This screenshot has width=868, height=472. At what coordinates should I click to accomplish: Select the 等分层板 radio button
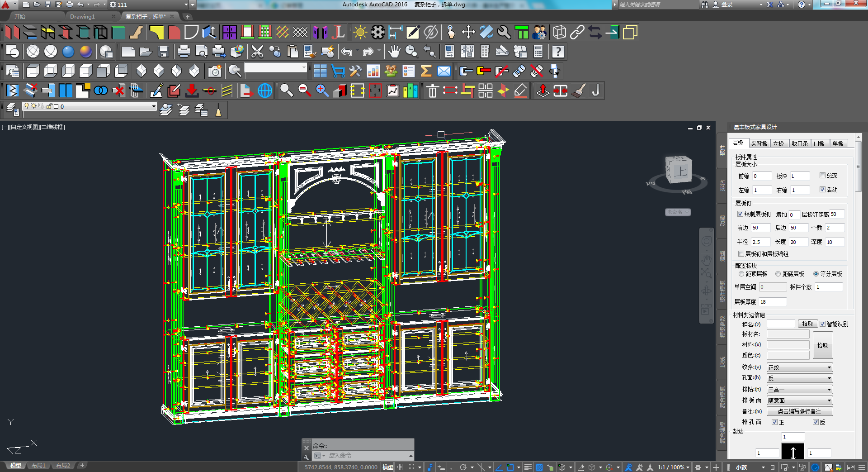(x=816, y=274)
